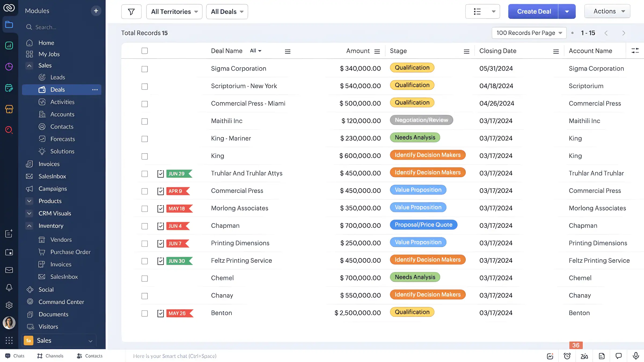Open the All Territories dropdown
The height and width of the screenshot is (362, 644).
click(x=174, y=12)
